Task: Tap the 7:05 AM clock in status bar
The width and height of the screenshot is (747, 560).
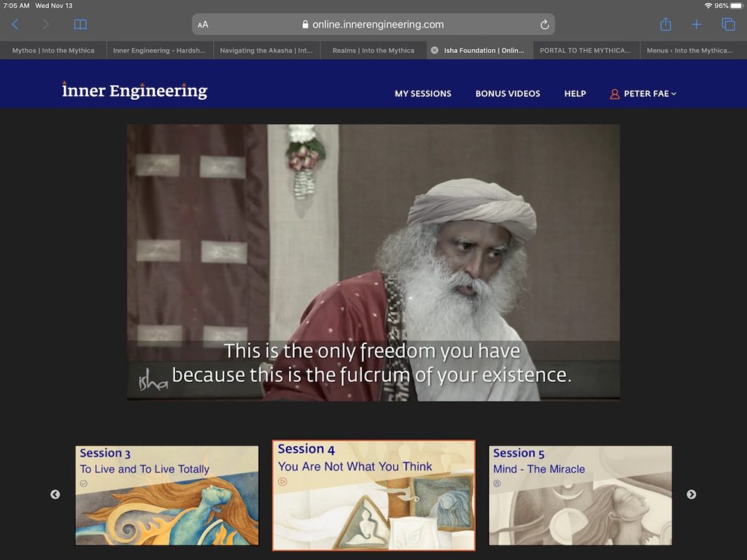Action: [x=16, y=6]
